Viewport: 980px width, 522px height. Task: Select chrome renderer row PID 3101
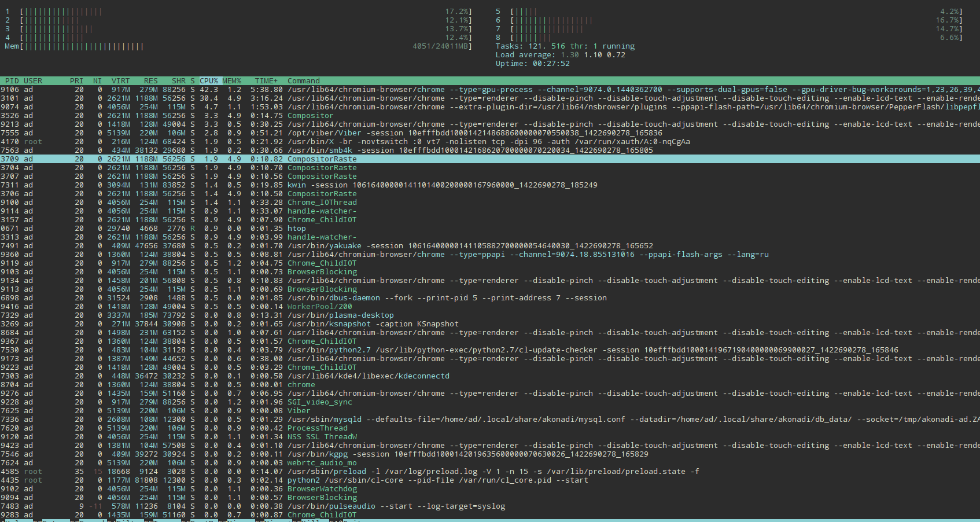pyautogui.click(x=490, y=98)
